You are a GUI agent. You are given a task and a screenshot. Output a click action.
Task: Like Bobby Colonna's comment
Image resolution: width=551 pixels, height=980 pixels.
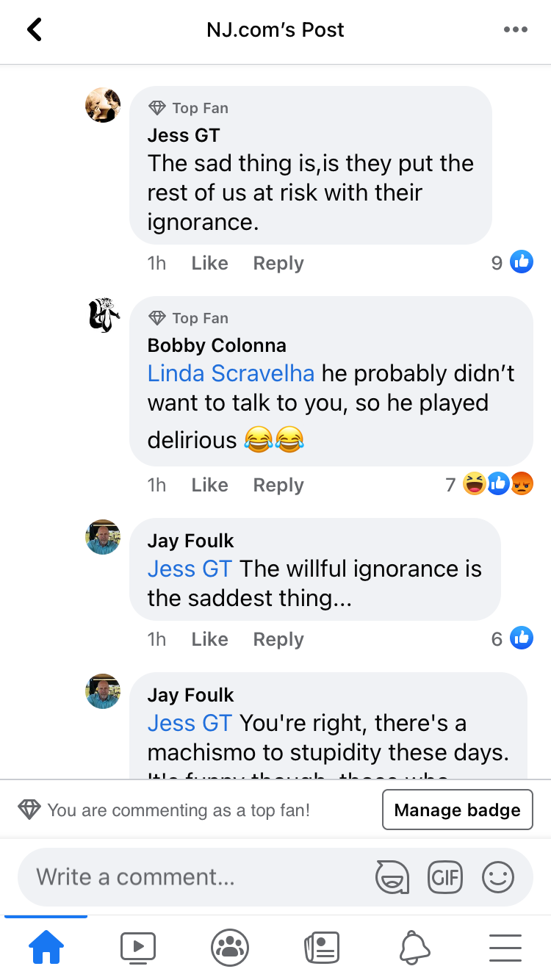[209, 485]
